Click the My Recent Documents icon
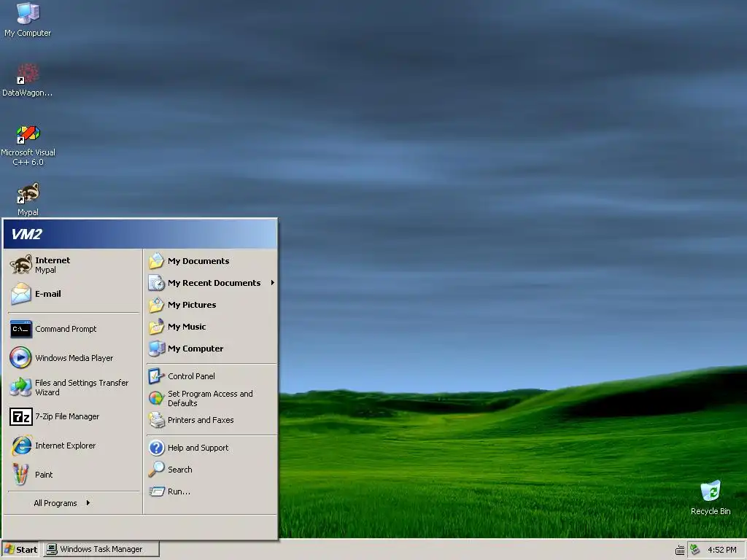This screenshot has width=747, height=560. click(156, 283)
